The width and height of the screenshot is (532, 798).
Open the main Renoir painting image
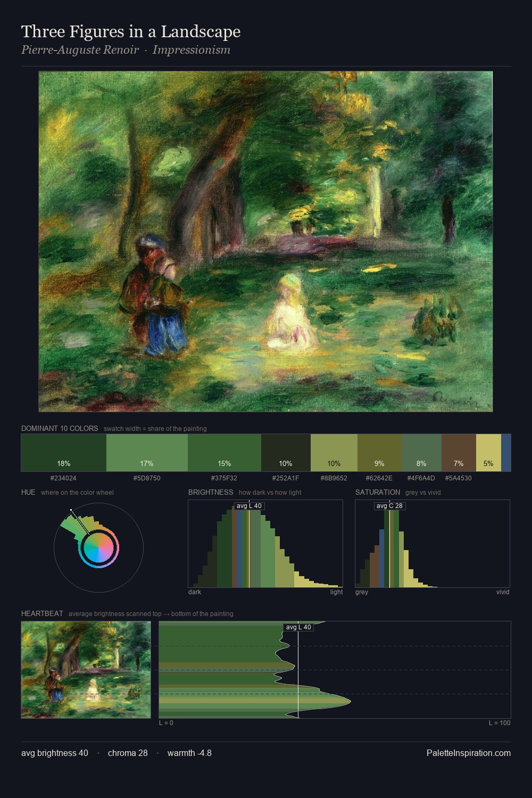pos(265,242)
